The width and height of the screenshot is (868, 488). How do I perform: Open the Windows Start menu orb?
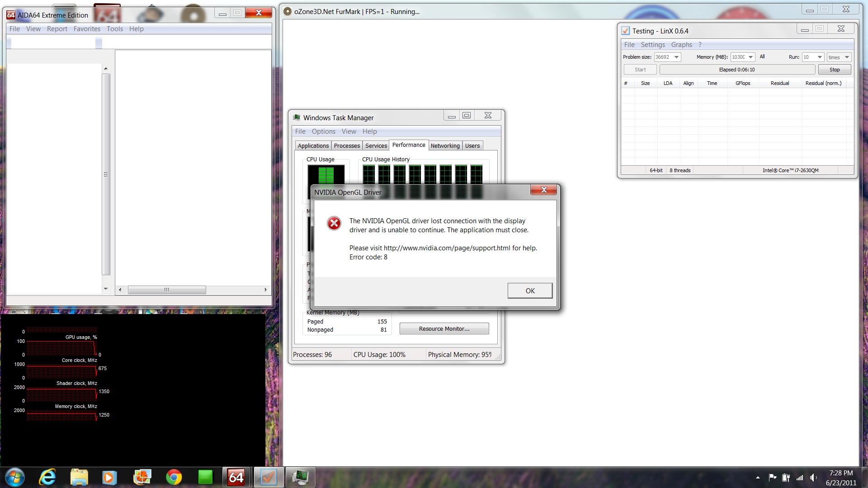click(14, 477)
